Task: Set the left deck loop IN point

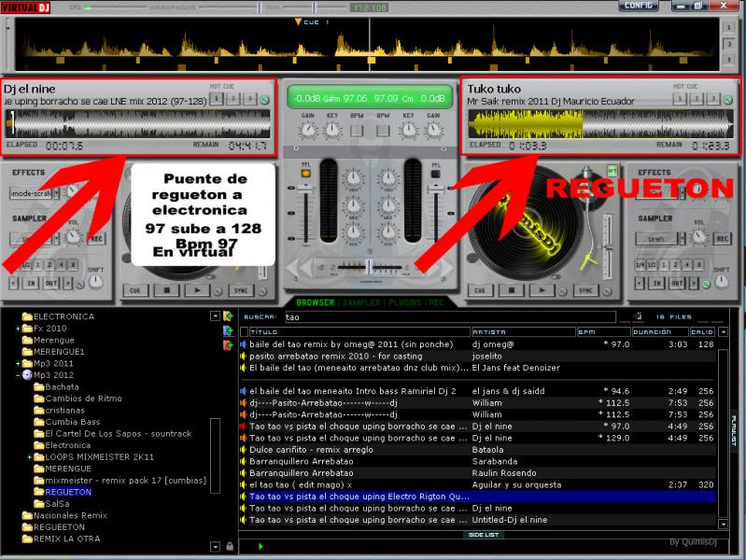Action: coord(31,283)
